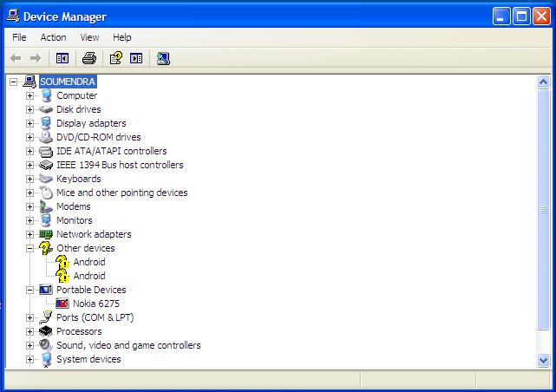Expand the Ports (COM & LPT) node

(x=29, y=317)
